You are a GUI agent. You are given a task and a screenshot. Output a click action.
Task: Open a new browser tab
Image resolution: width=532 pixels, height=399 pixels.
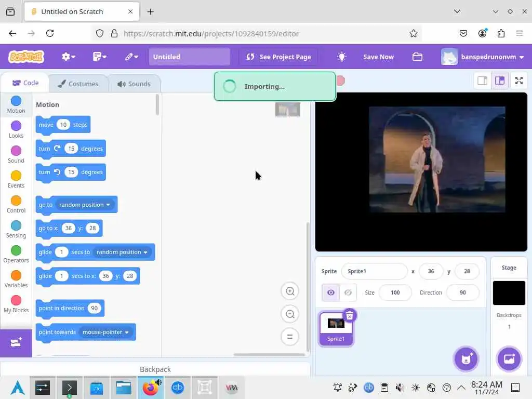click(150, 11)
